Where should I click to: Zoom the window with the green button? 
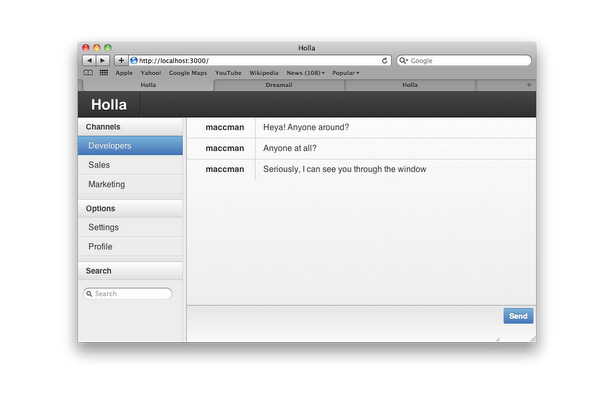[107, 47]
